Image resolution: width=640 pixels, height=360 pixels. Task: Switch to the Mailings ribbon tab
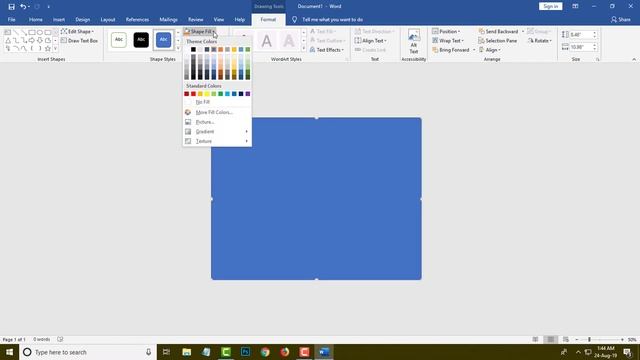pyautogui.click(x=168, y=20)
